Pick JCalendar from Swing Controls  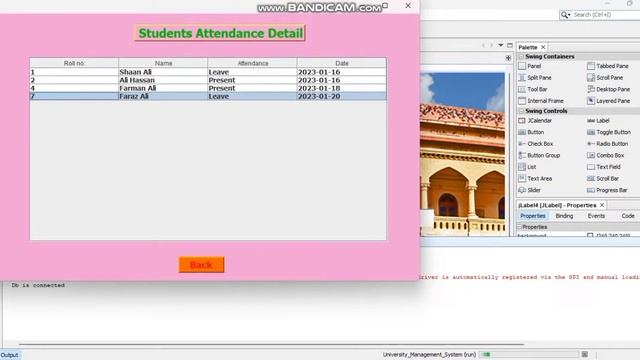[x=535, y=121]
